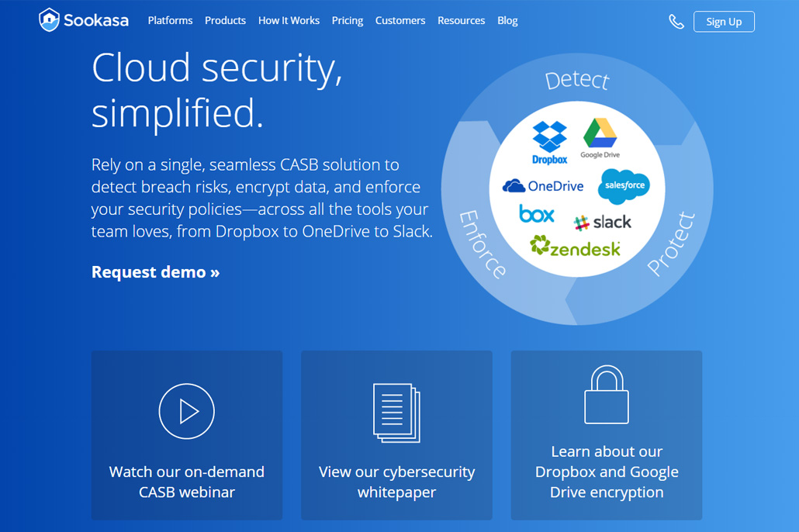Click the Dropbox logo in the circle
This screenshot has height=532, width=799.
coord(549,142)
